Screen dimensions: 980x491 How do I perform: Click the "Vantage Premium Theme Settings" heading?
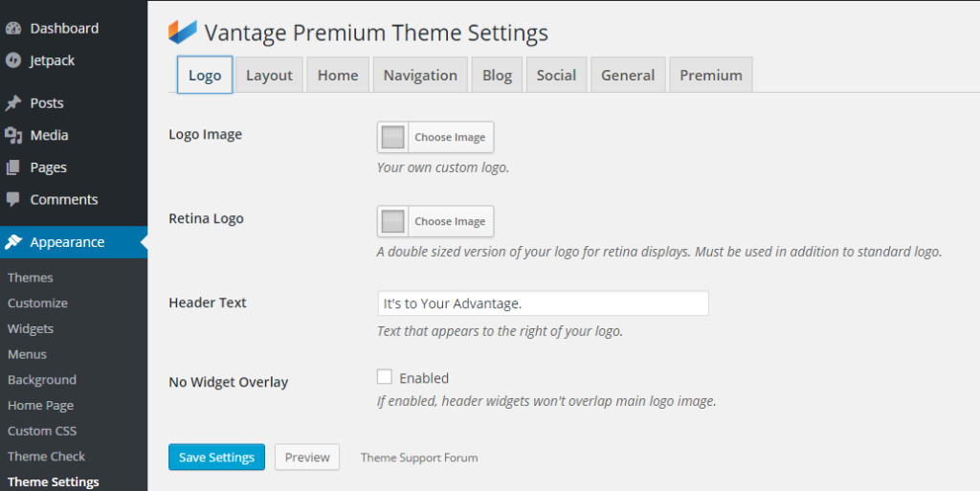(x=376, y=33)
